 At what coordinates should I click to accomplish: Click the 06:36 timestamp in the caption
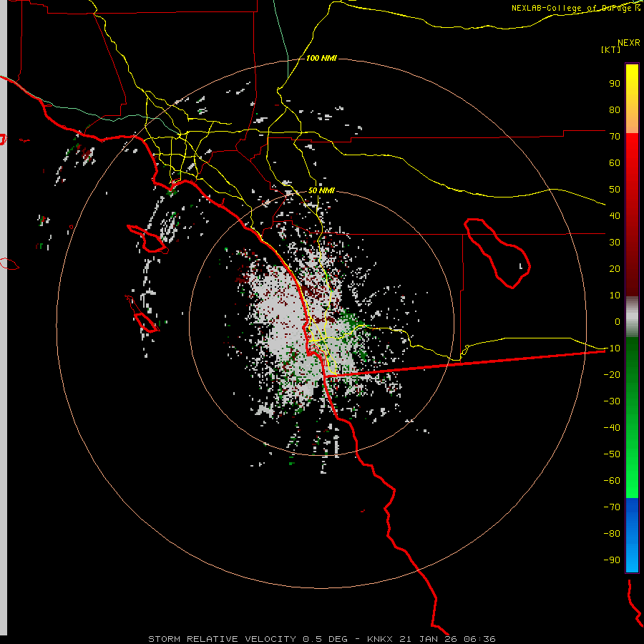pos(479,639)
